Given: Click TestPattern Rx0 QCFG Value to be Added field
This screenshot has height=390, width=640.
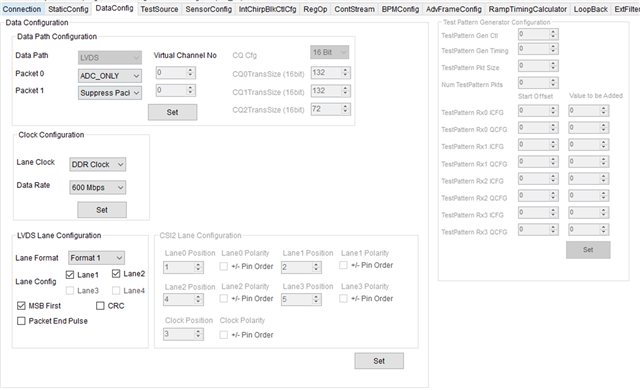Looking at the screenshot, I should [588, 128].
